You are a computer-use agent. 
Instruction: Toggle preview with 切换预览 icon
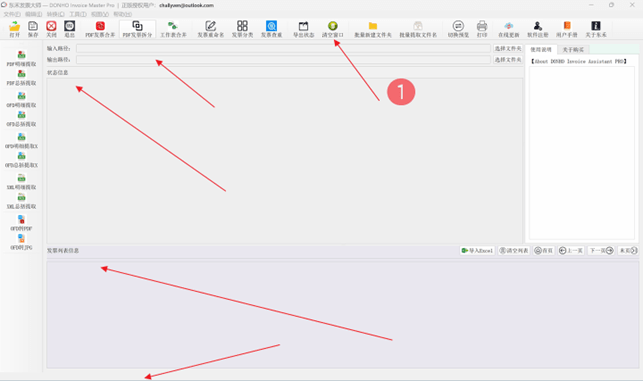pyautogui.click(x=458, y=30)
